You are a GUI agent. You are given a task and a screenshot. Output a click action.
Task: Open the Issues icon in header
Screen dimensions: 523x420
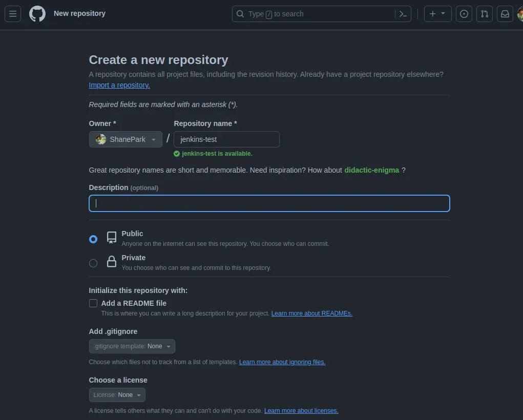(x=464, y=14)
